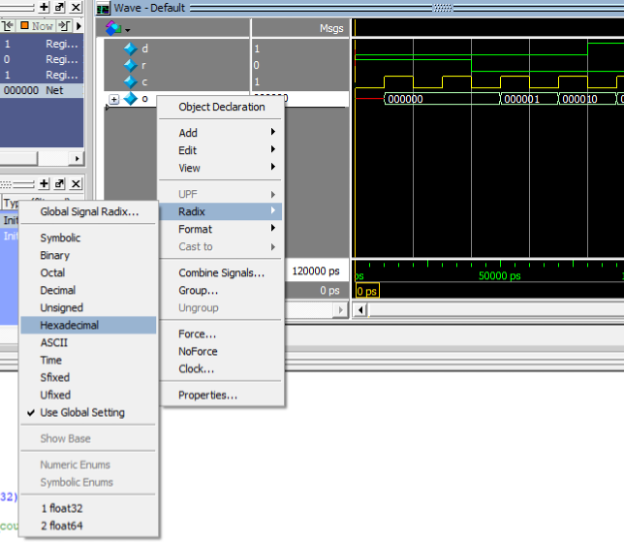Open Global Signal Radix dialog

[x=89, y=212]
